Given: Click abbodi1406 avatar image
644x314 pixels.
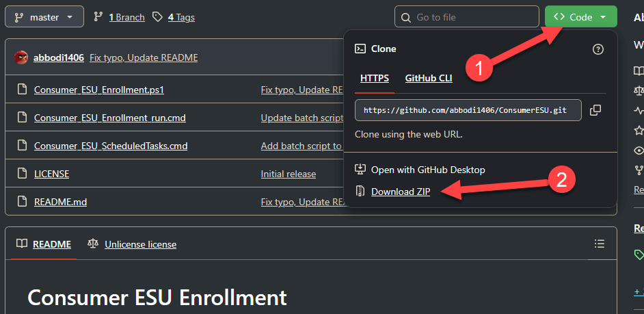Looking at the screenshot, I should (x=21, y=57).
